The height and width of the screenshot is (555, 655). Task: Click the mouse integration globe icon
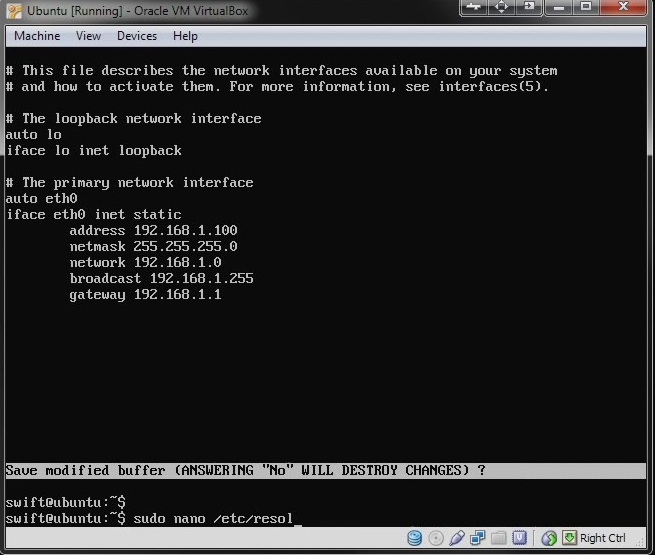(x=549, y=538)
